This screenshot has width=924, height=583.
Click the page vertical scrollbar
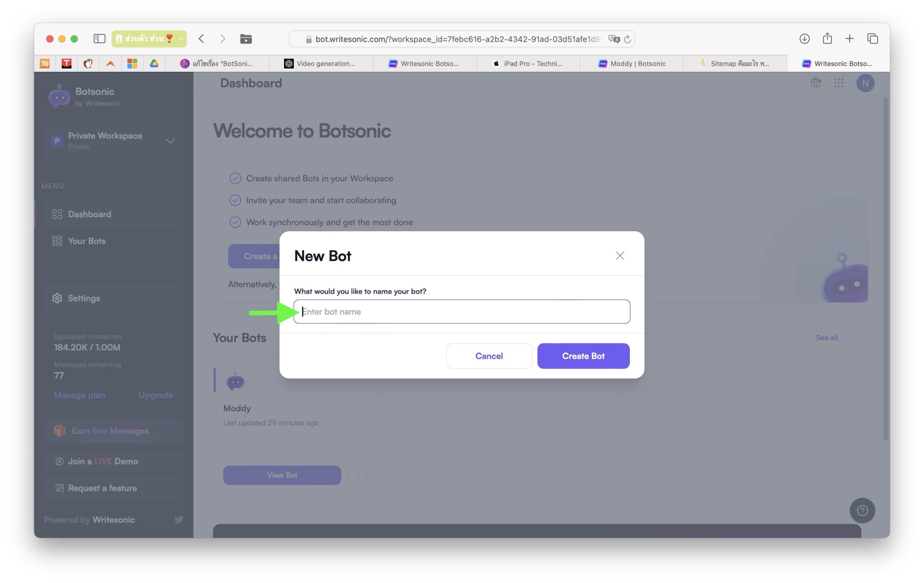tap(886, 269)
